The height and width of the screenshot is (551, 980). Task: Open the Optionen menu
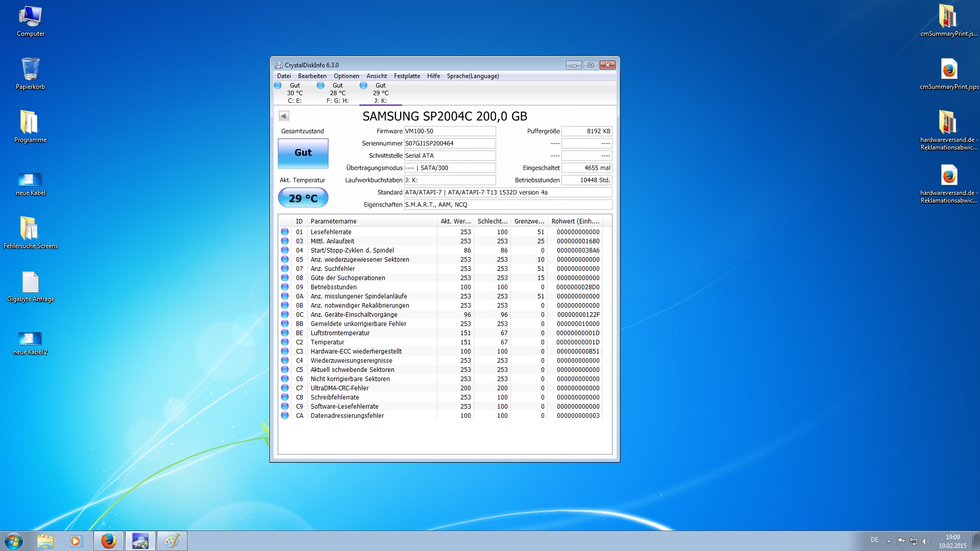click(346, 76)
